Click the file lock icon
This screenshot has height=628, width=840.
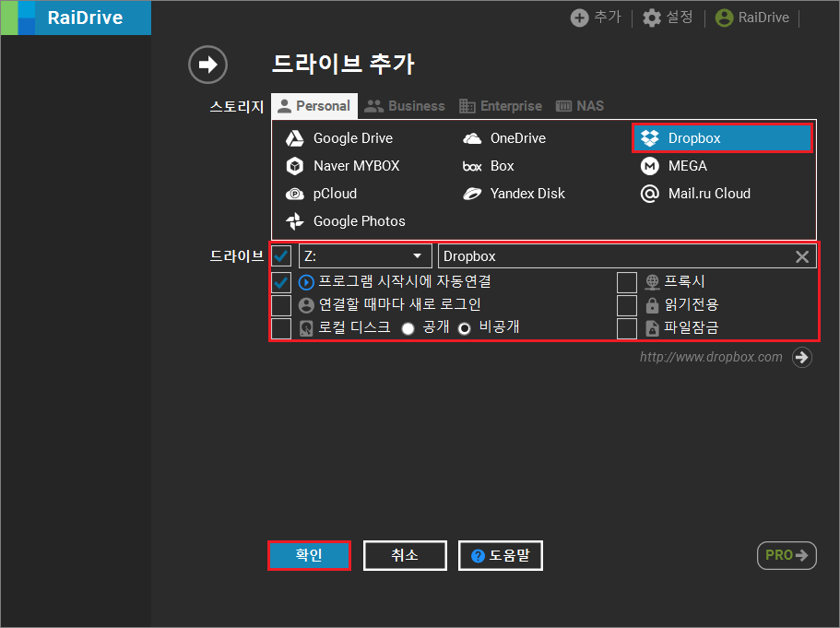point(652,328)
